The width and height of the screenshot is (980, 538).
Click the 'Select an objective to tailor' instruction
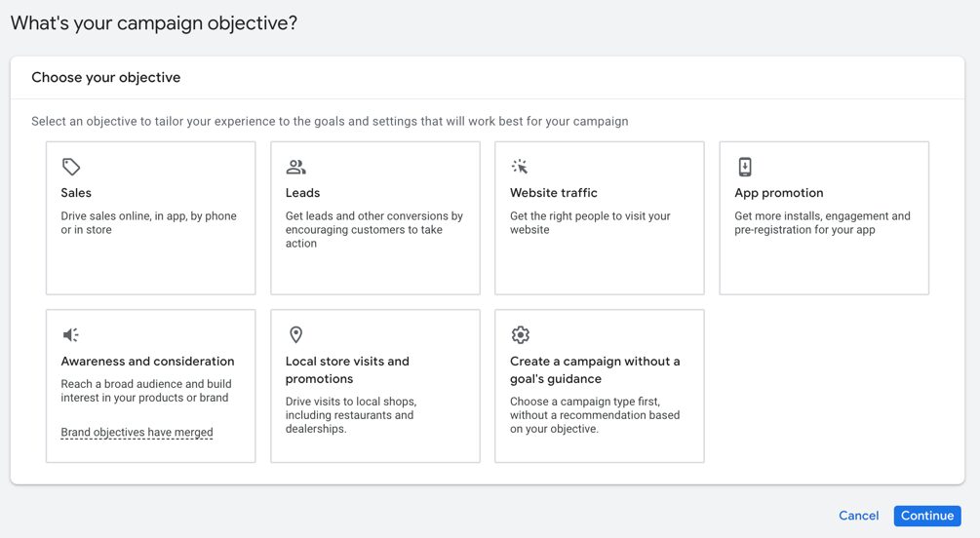click(x=330, y=121)
